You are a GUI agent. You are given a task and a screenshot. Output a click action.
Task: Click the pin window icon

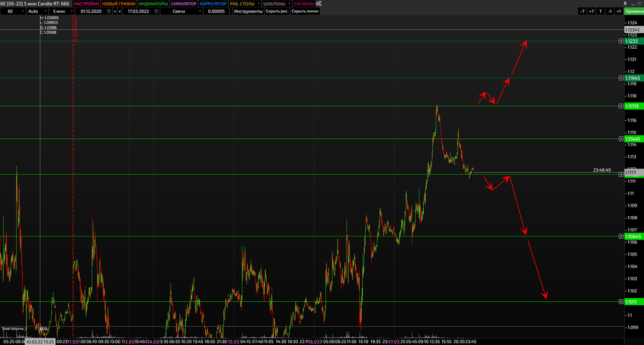click(x=624, y=4)
